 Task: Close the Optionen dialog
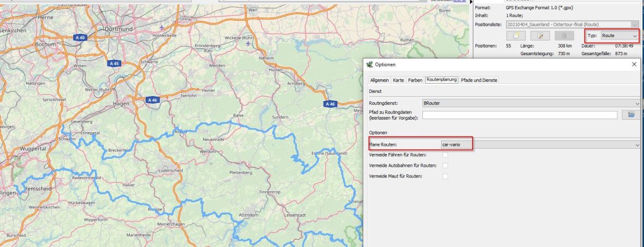[x=634, y=64]
